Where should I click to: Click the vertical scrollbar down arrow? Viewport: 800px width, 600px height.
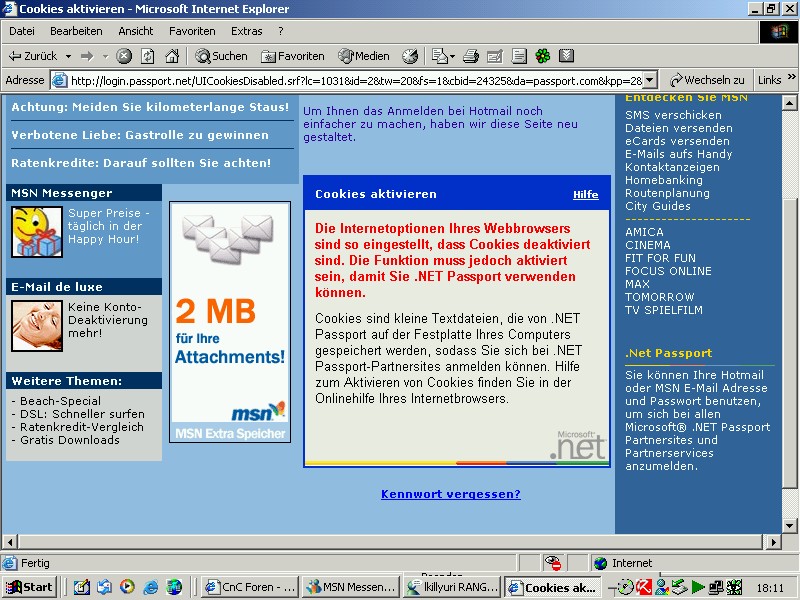[x=789, y=526]
